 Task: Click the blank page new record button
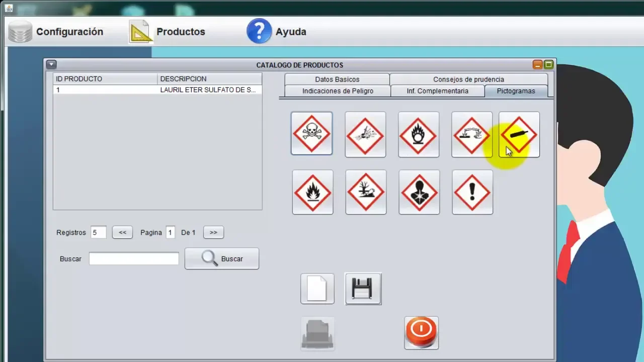coord(317,289)
